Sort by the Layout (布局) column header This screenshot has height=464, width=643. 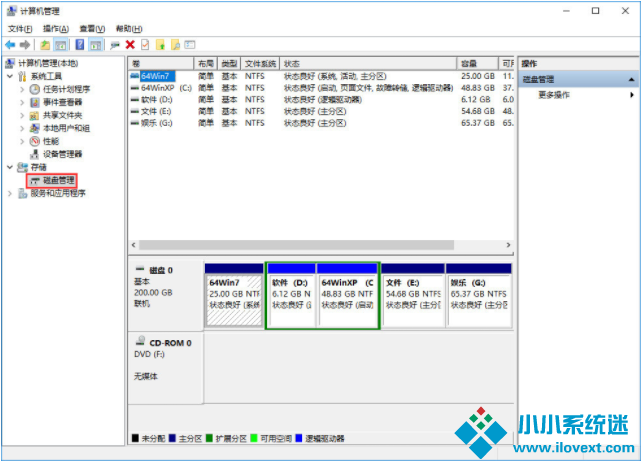205,64
